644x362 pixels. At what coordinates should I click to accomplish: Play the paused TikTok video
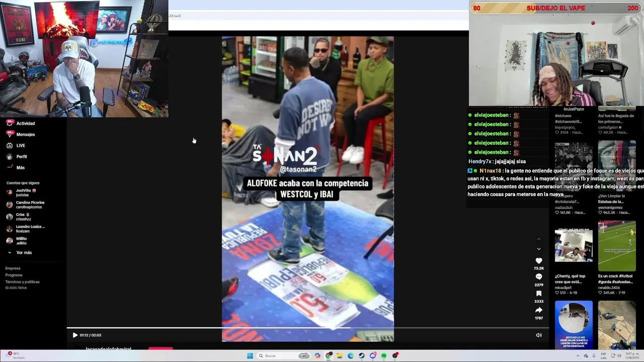point(75,335)
